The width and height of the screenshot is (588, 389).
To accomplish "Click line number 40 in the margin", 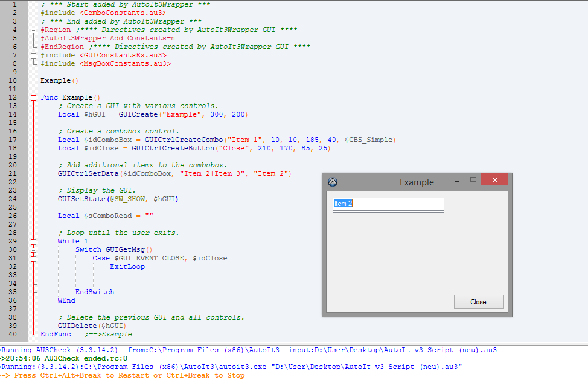I will pyautogui.click(x=13, y=334).
